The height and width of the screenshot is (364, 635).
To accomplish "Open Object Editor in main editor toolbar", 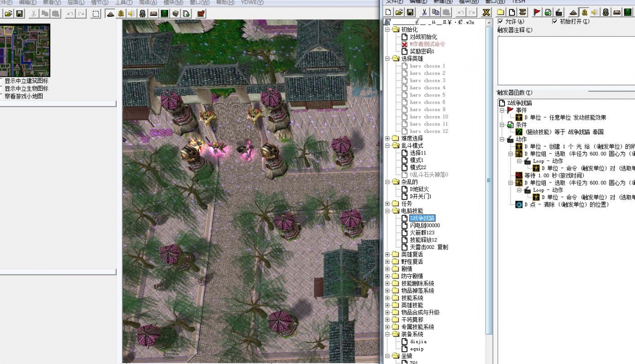I will (142, 13).
